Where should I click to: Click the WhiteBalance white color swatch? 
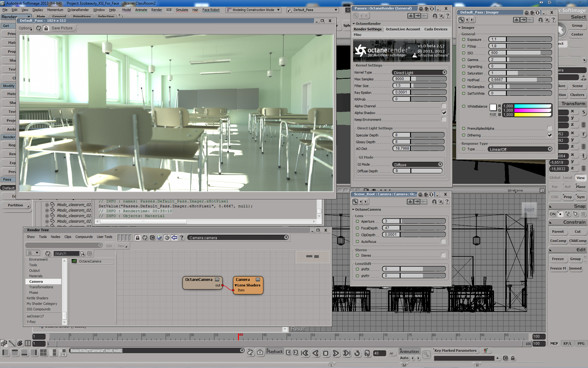pos(493,107)
